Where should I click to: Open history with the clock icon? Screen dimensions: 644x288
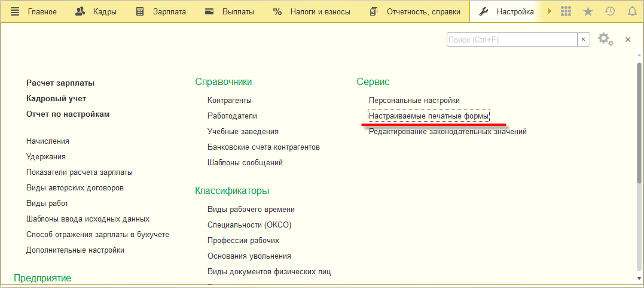(610, 11)
